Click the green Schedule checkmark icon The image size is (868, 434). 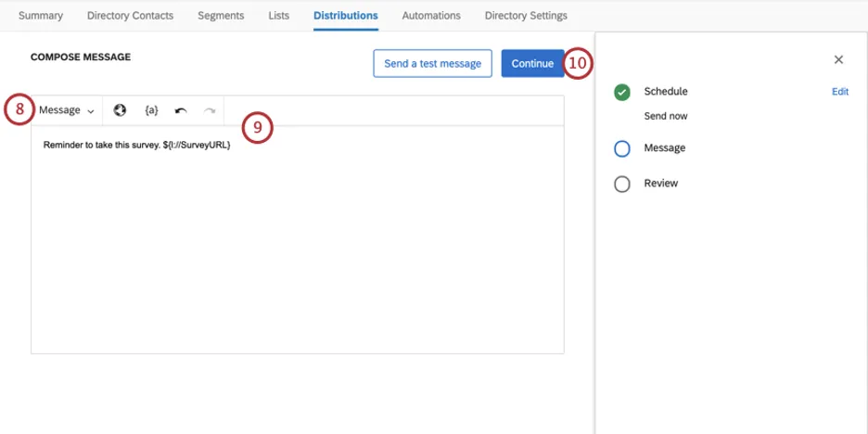tap(622, 92)
